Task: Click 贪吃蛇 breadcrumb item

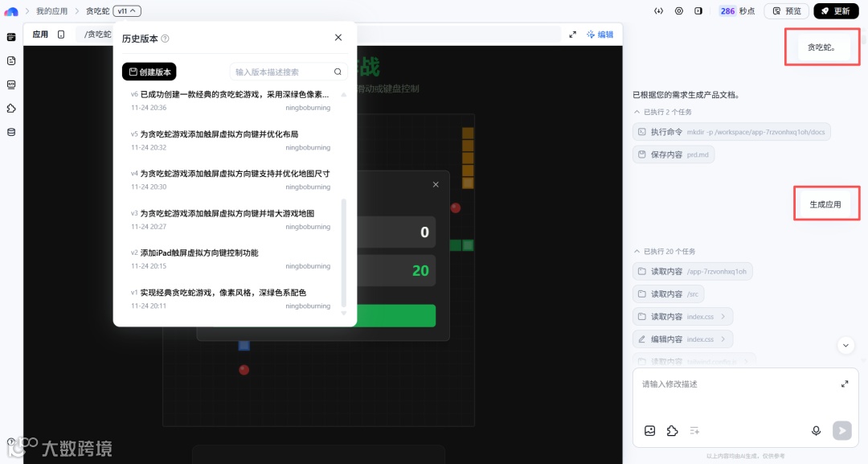Action: point(97,11)
